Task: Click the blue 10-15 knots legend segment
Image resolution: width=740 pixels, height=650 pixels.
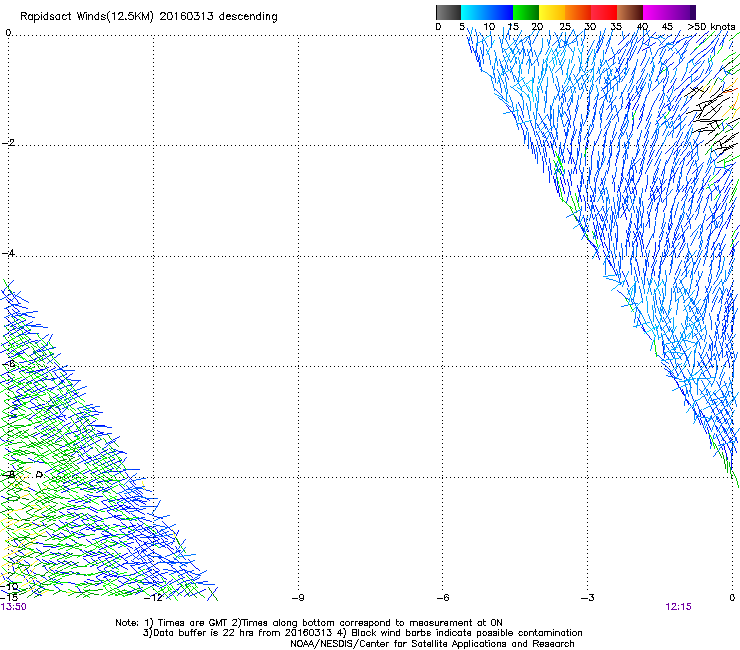Action: coord(500,12)
